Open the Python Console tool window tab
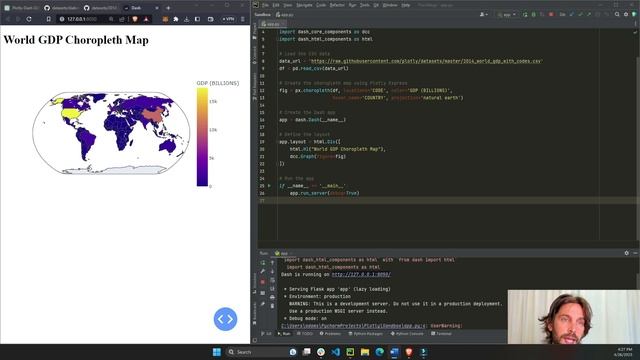Screen dimensions: 640x360 coord(407,333)
